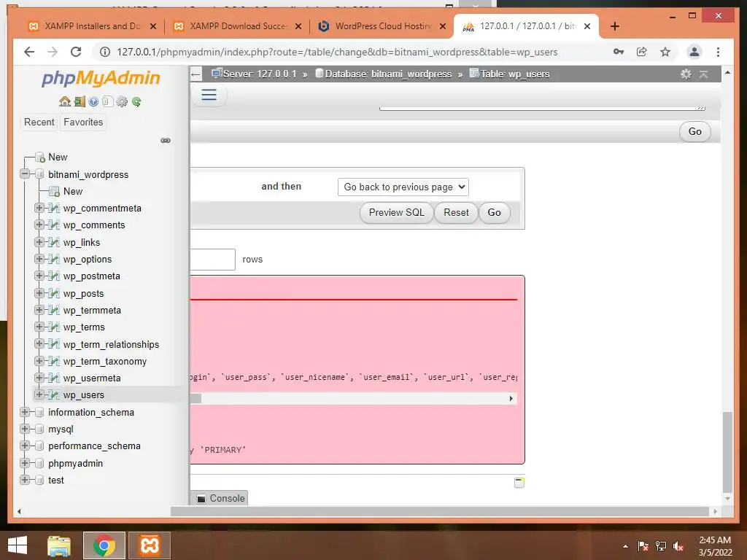
Task: Open the Favorites tables tab
Action: [x=83, y=122]
